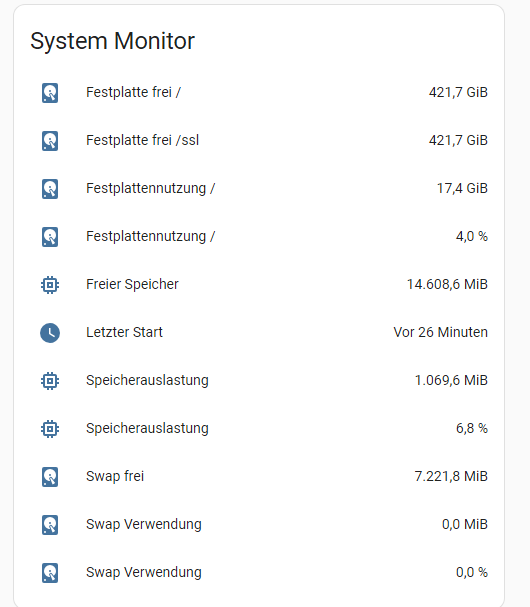Click the clock icon for Letzter Start
This screenshot has width=530, height=607.
coord(50,333)
